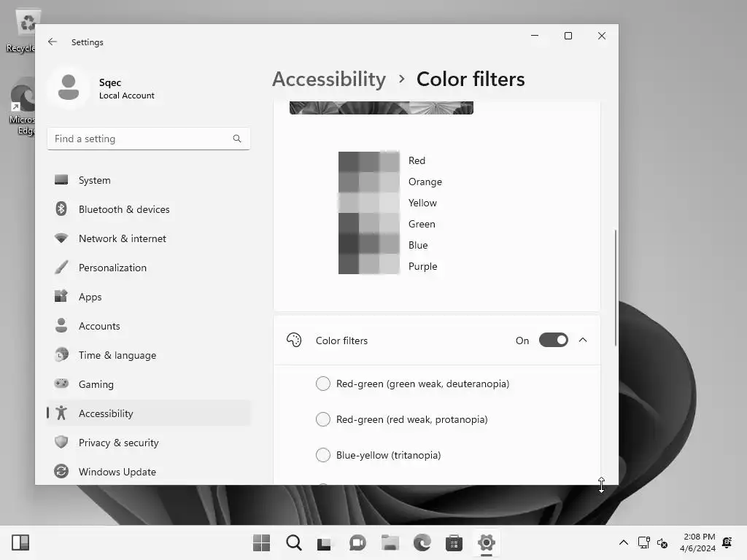This screenshot has width=747, height=560.
Task: Turn off the Color filters switch
Action: point(553,340)
